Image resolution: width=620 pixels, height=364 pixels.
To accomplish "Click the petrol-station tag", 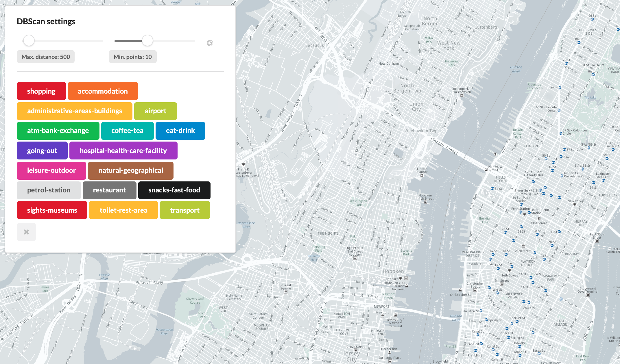I will click(49, 190).
